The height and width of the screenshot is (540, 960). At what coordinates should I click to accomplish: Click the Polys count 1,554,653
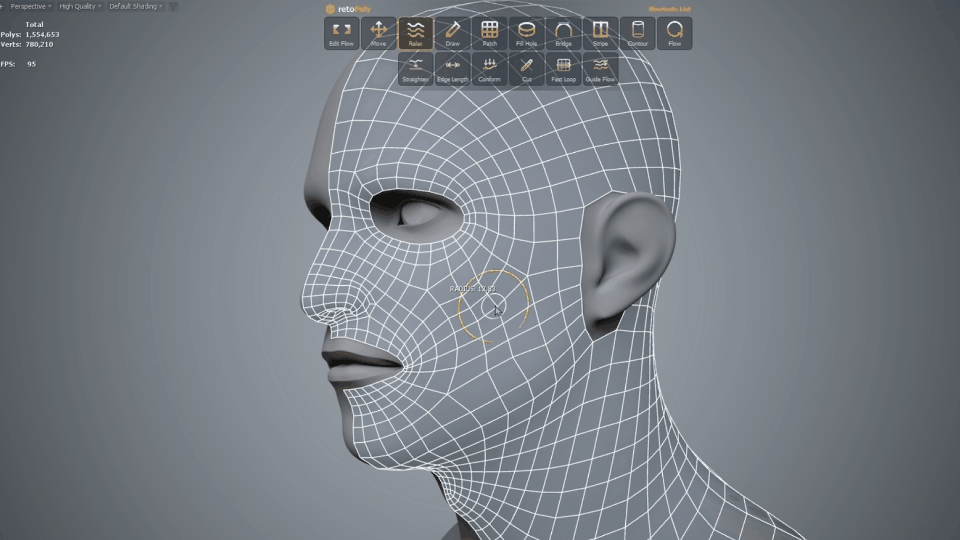(x=42, y=34)
